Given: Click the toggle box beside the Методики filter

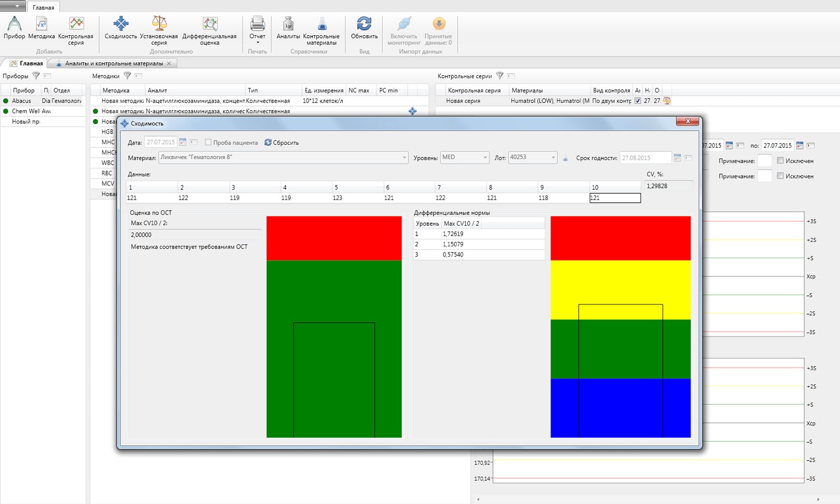Looking at the screenshot, I should (138, 76).
